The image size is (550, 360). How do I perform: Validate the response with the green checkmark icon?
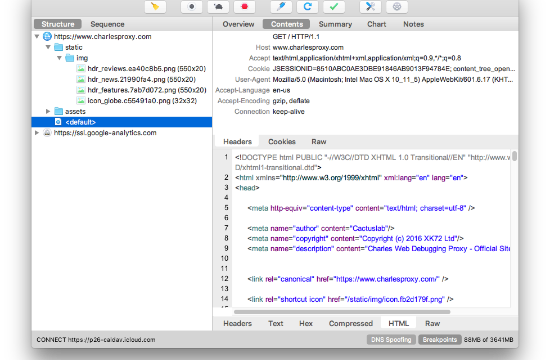(x=334, y=7)
